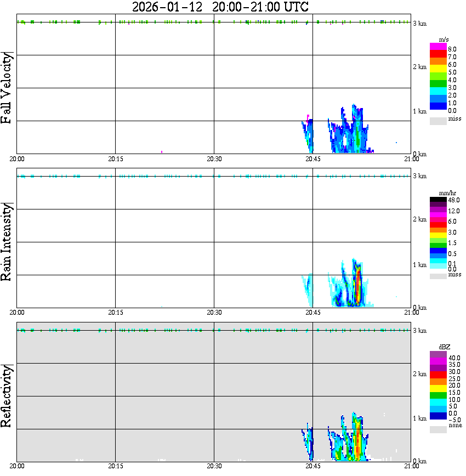This screenshot has height=476, width=466.
Task: Click the 25.0 value in dBZ legend
Action: click(454, 378)
